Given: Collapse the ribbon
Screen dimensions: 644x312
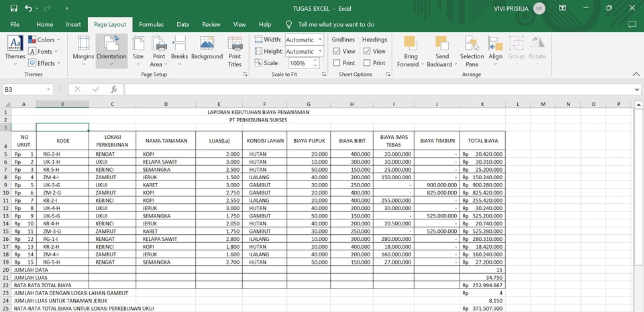Looking at the screenshot, I should 636,74.
